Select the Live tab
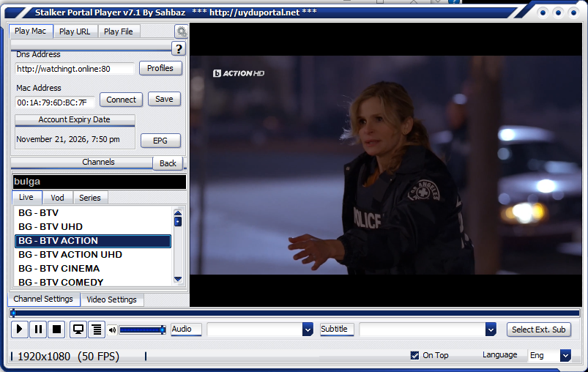The image size is (588, 372). (26, 197)
